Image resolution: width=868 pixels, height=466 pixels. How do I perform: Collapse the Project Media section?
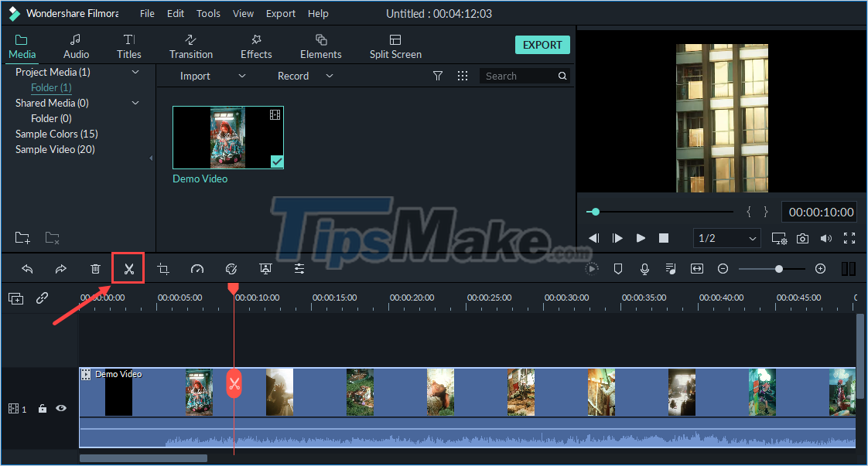point(135,71)
